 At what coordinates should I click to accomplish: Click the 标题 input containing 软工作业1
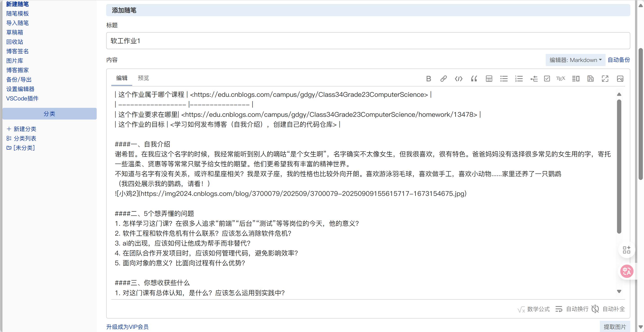(368, 41)
